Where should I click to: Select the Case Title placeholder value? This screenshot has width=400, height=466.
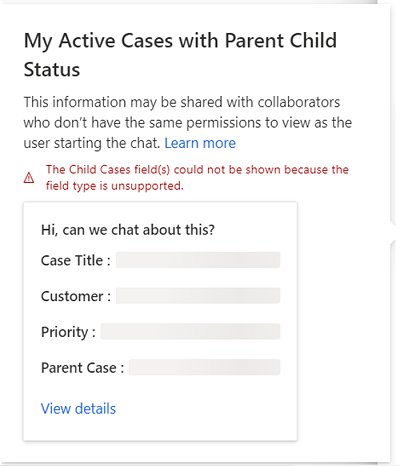point(198,260)
